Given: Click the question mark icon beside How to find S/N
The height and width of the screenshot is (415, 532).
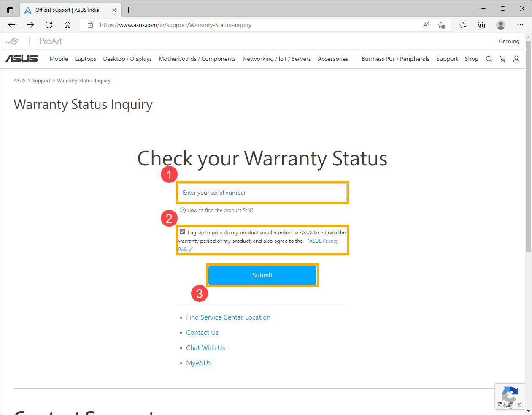Looking at the screenshot, I should click(182, 210).
